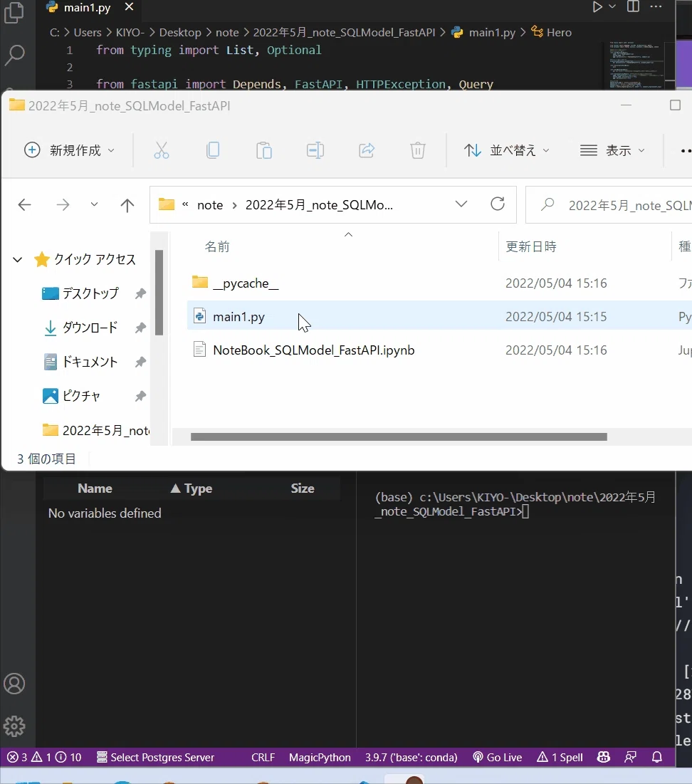This screenshot has width=692, height=784.
Task: Open デスクトップ in quick access
Action: [90, 293]
